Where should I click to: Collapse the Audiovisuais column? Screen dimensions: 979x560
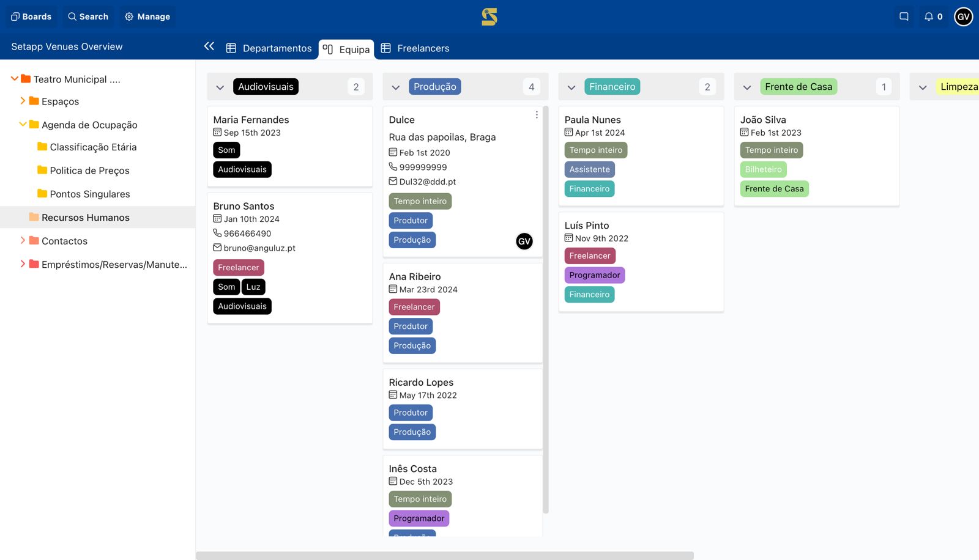(x=220, y=87)
